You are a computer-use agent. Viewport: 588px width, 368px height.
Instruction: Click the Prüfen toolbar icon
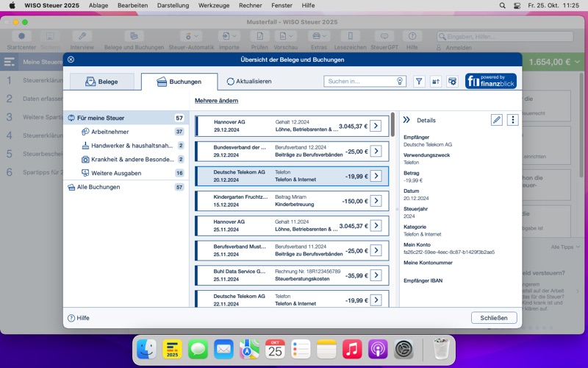(259, 40)
